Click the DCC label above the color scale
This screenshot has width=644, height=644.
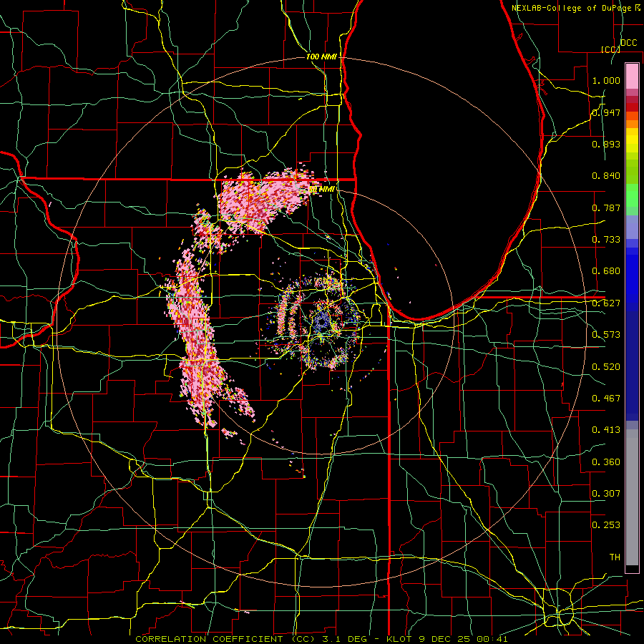click(x=628, y=43)
